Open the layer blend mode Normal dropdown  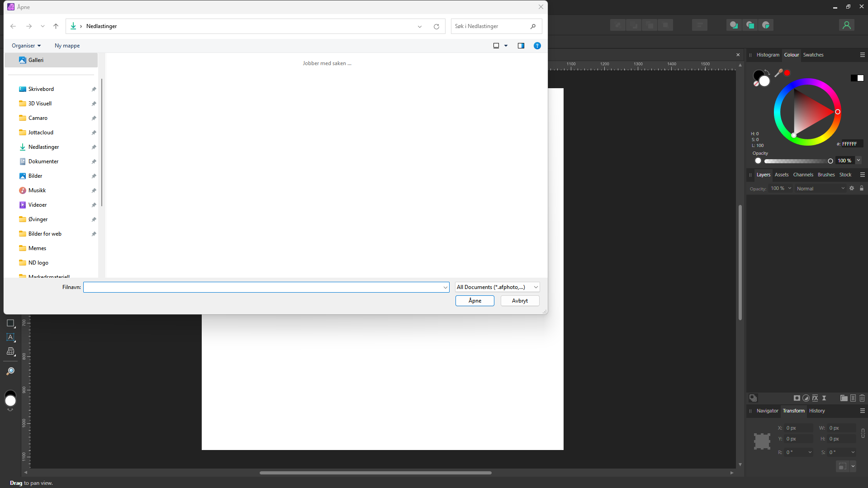click(x=821, y=189)
